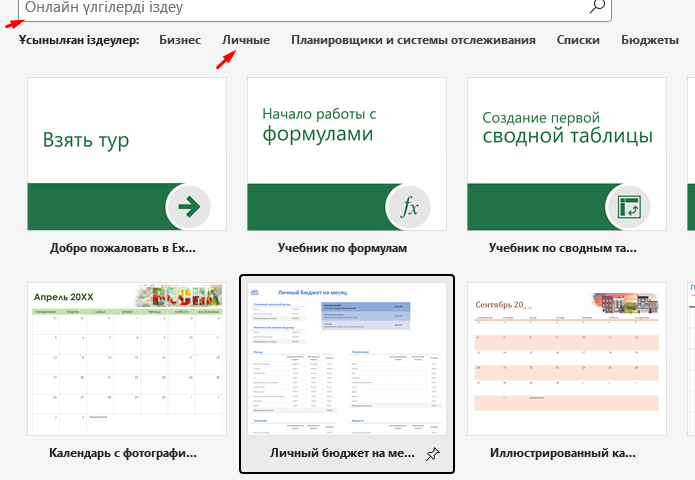Screen dimensions: 695x480
Task: Open the Взять тур template thumbnail
Action: click(x=127, y=154)
